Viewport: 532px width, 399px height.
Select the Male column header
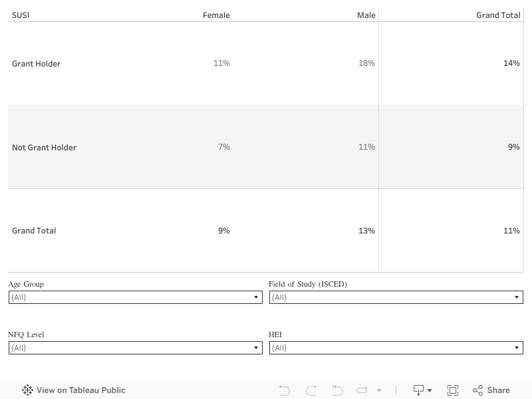366,15
